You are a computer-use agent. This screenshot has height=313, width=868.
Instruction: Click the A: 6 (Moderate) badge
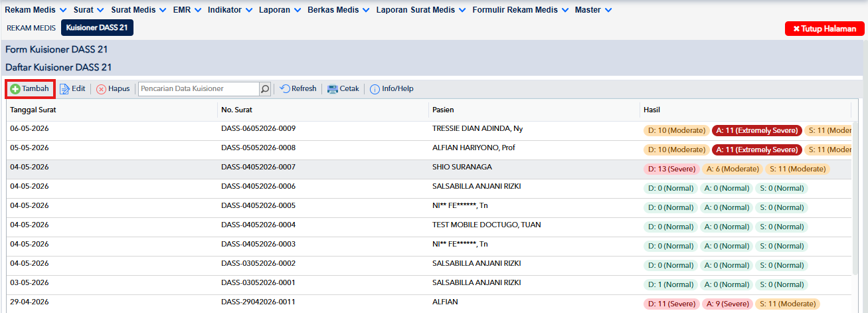[x=731, y=169]
